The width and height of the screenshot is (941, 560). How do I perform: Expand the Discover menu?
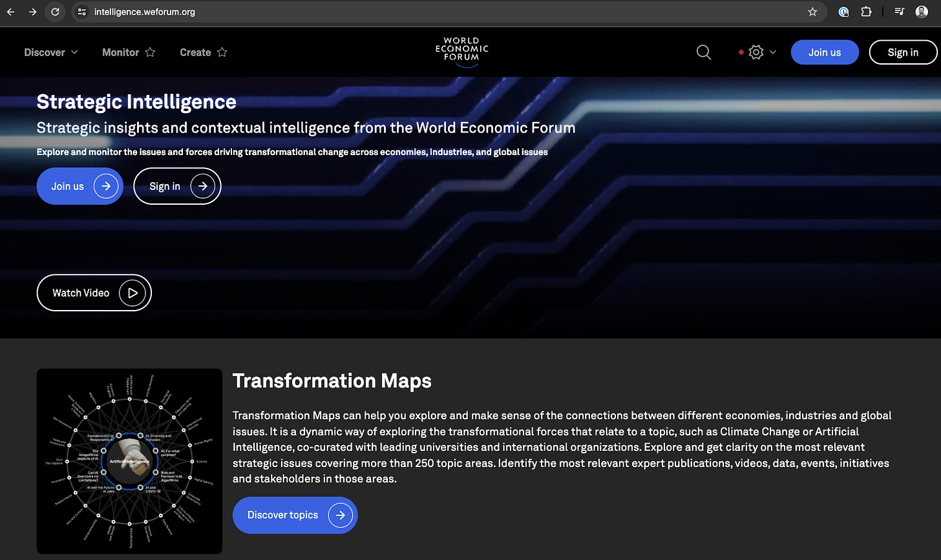51,52
